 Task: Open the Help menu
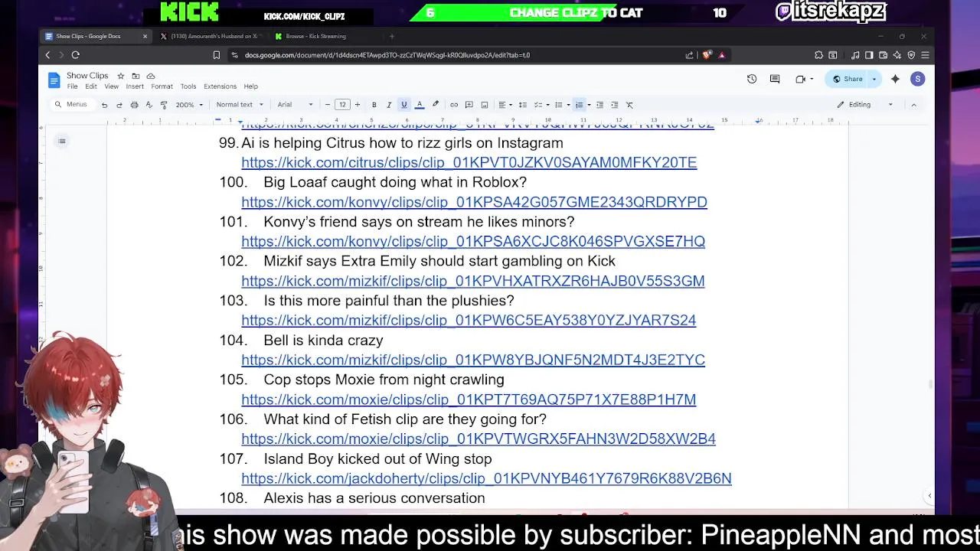coord(251,86)
